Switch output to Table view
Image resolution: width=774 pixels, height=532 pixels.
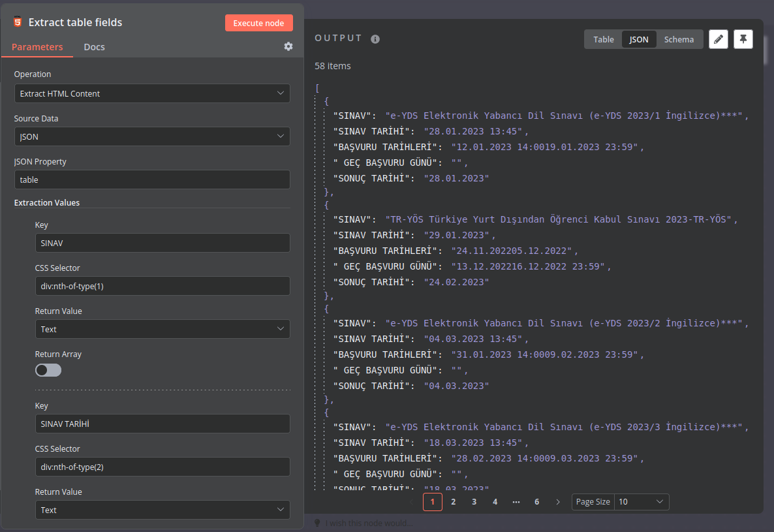tap(603, 39)
